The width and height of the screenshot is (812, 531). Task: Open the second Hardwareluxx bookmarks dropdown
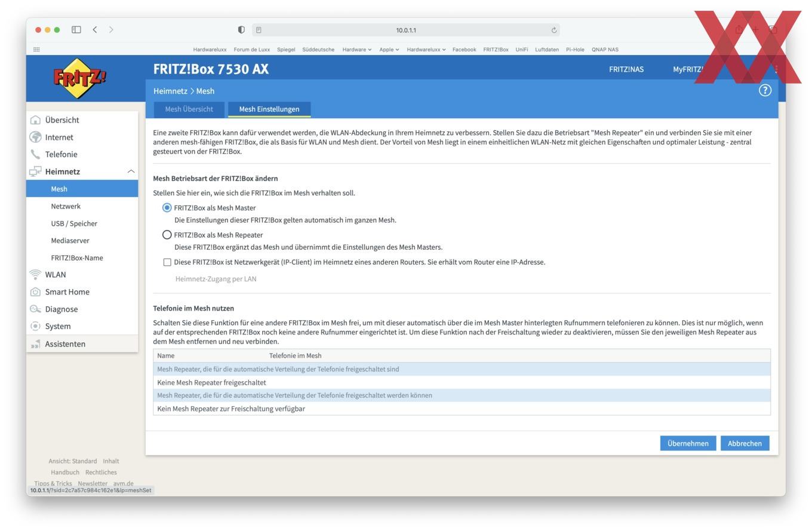(x=426, y=50)
